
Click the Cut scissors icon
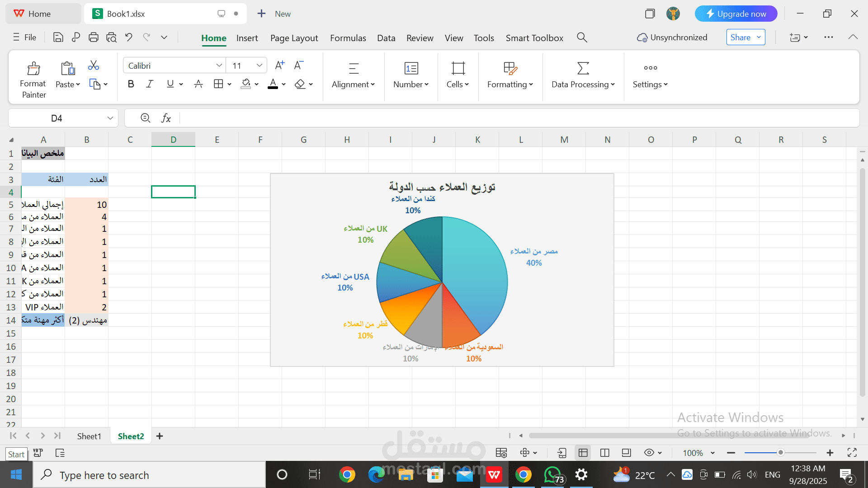coord(94,66)
